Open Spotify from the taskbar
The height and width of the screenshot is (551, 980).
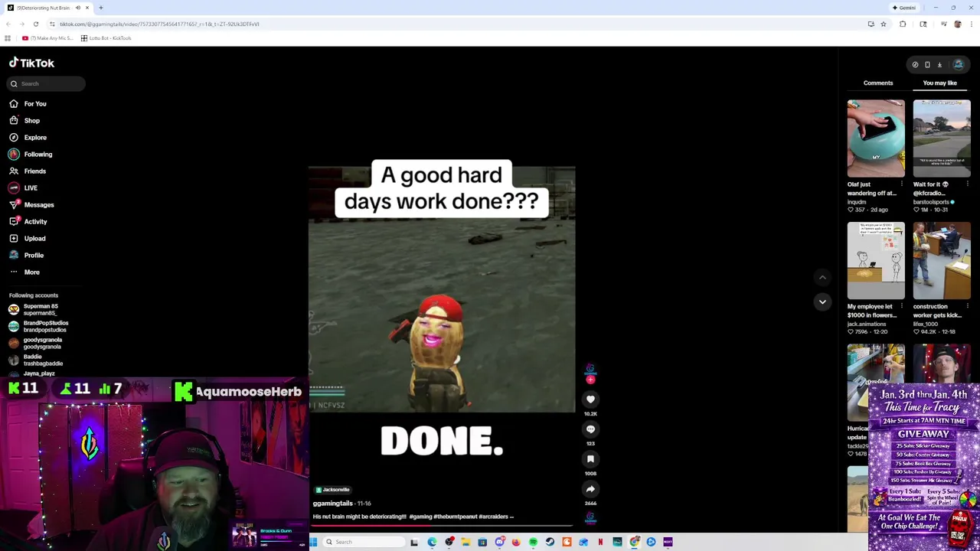click(533, 542)
